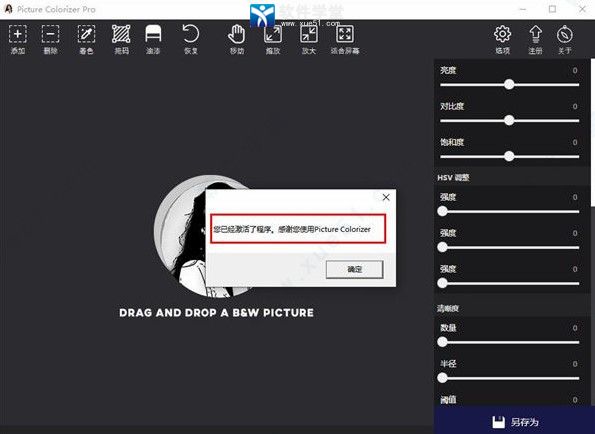This screenshot has width=595, height=434.
Task: Minimize the Picture Colorizer Pro window
Action: pos(523,9)
